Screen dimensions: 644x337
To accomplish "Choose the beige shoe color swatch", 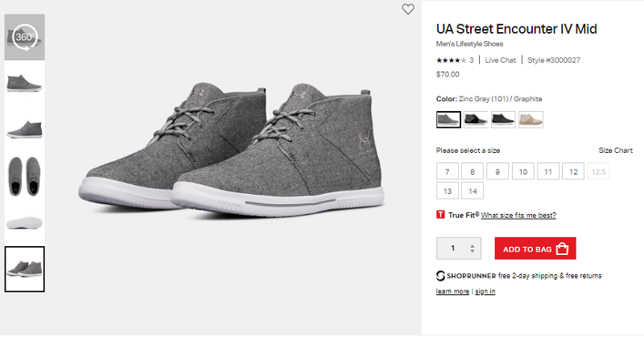I will (x=530, y=120).
